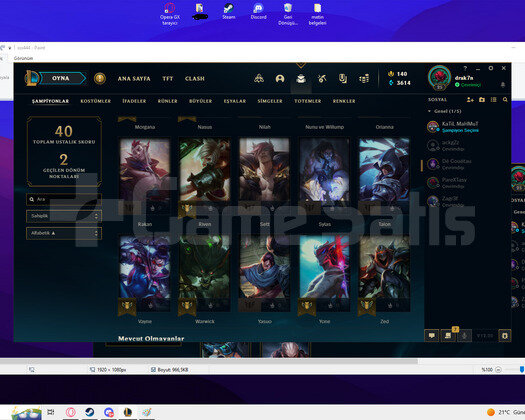
Task: Open the store coins icon in top bar
Action: click(x=364, y=79)
